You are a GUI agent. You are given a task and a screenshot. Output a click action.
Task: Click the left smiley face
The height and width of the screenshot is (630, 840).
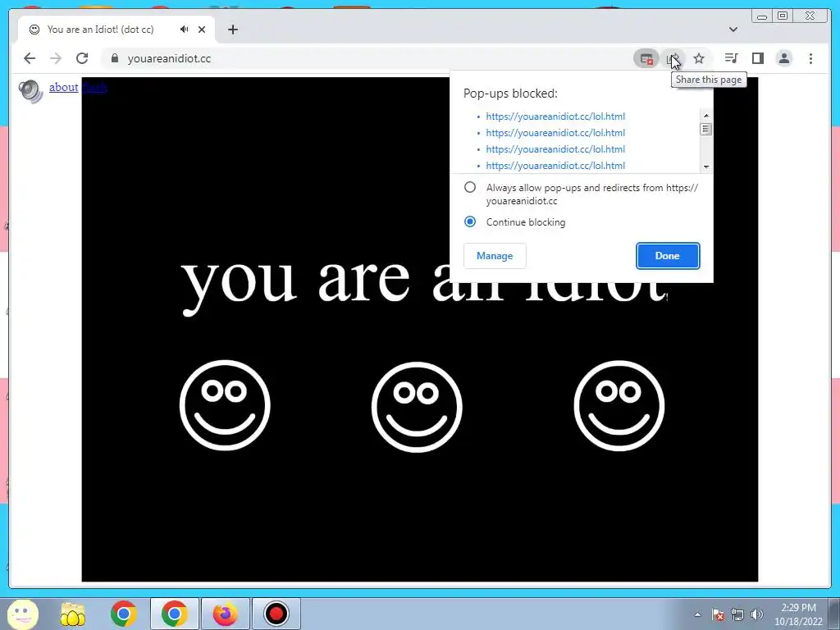(225, 405)
